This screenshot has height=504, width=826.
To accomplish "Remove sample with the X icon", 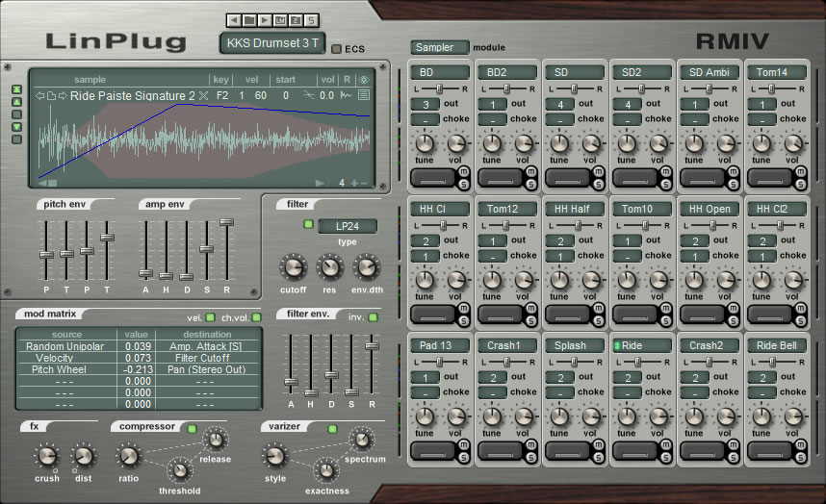I will click(x=203, y=96).
